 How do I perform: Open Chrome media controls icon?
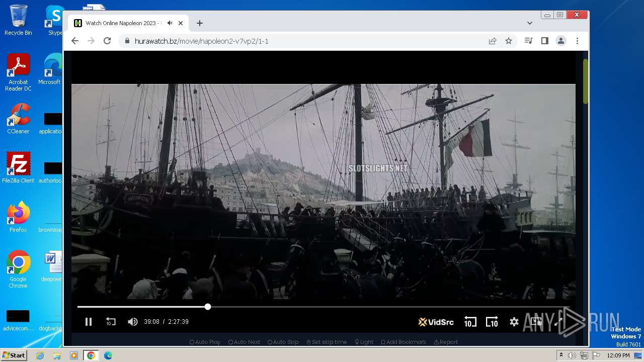tap(528, 41)
